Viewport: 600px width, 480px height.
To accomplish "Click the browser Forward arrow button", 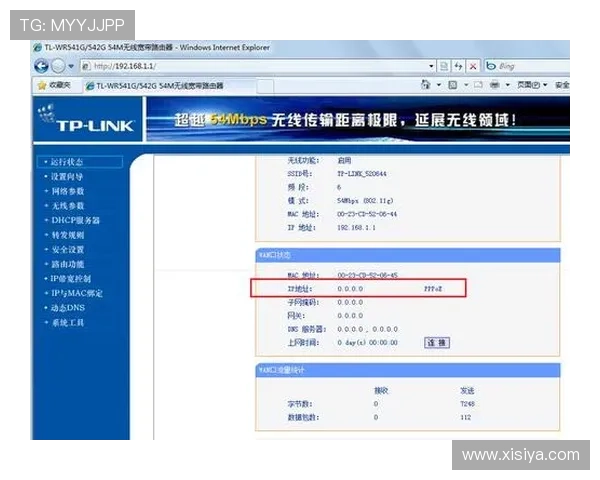I will pyautogui.click(x=58, y=66).
